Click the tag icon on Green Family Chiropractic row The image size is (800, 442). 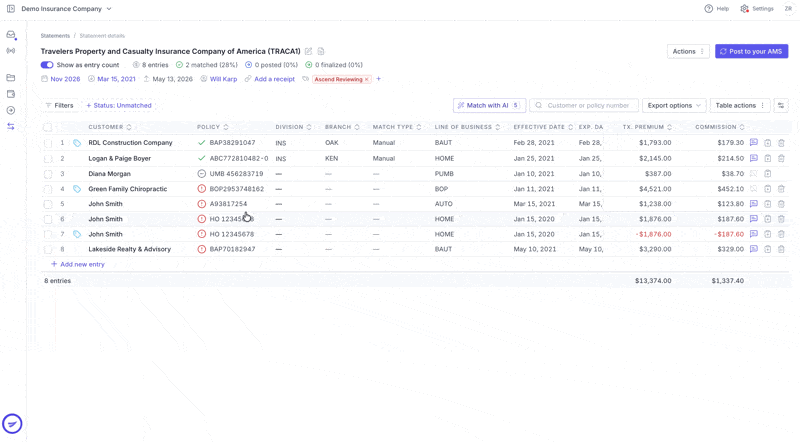click(x=77, y=189)
